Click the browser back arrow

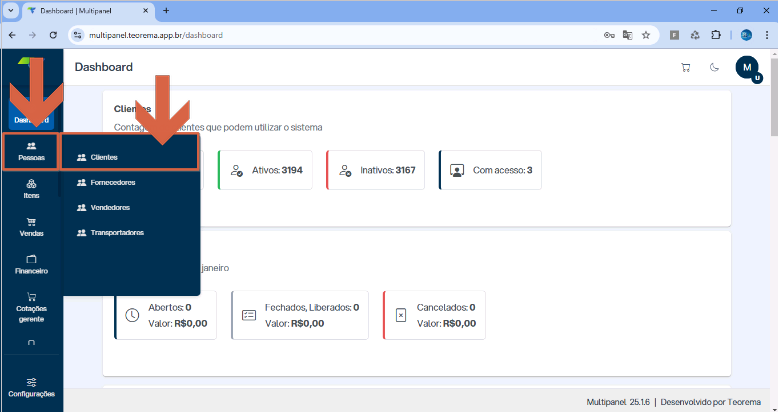pyautogui.click(x=12, y=35)
